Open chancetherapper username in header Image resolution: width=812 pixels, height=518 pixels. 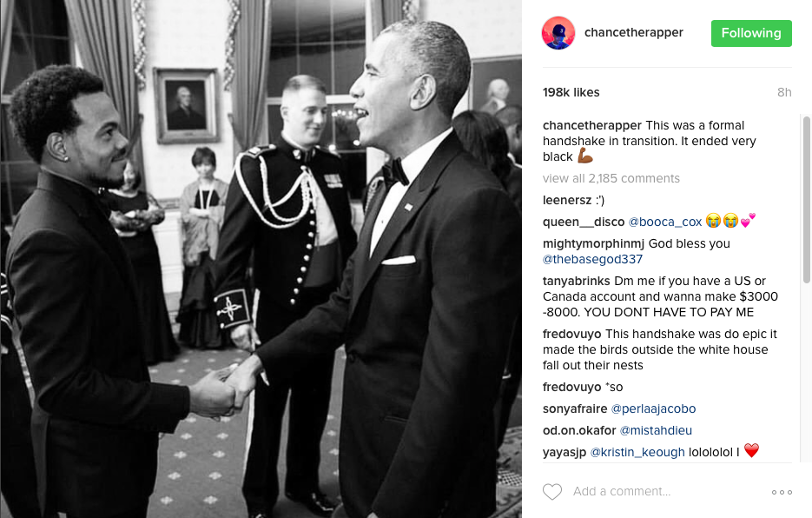point(633,32)
